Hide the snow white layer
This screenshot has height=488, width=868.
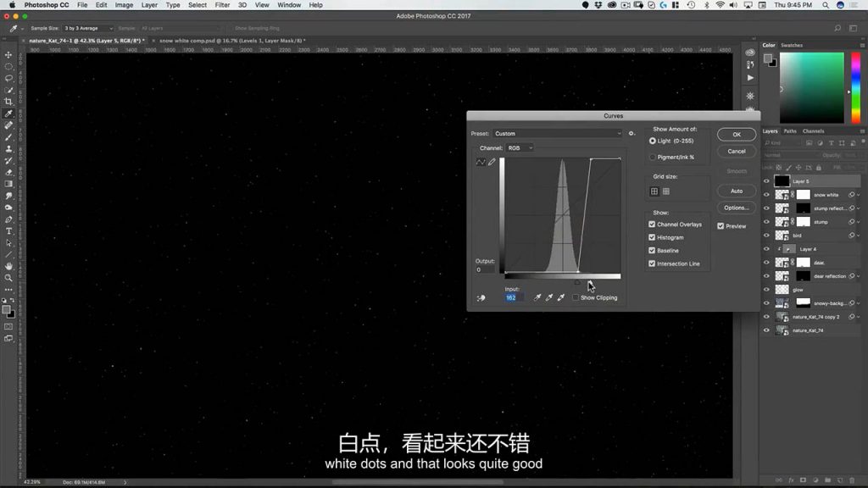(766, 195)
